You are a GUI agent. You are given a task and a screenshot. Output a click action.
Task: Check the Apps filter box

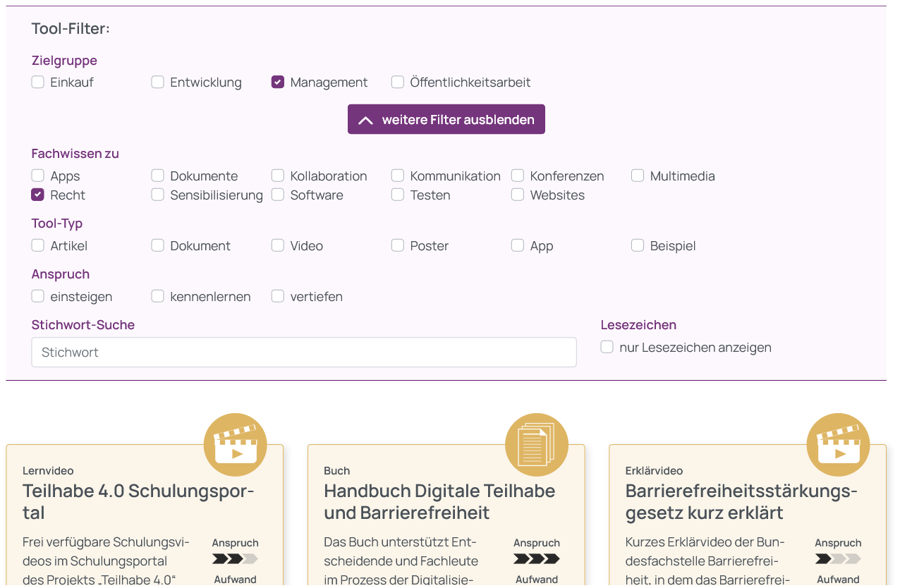[x=38, y=176]
